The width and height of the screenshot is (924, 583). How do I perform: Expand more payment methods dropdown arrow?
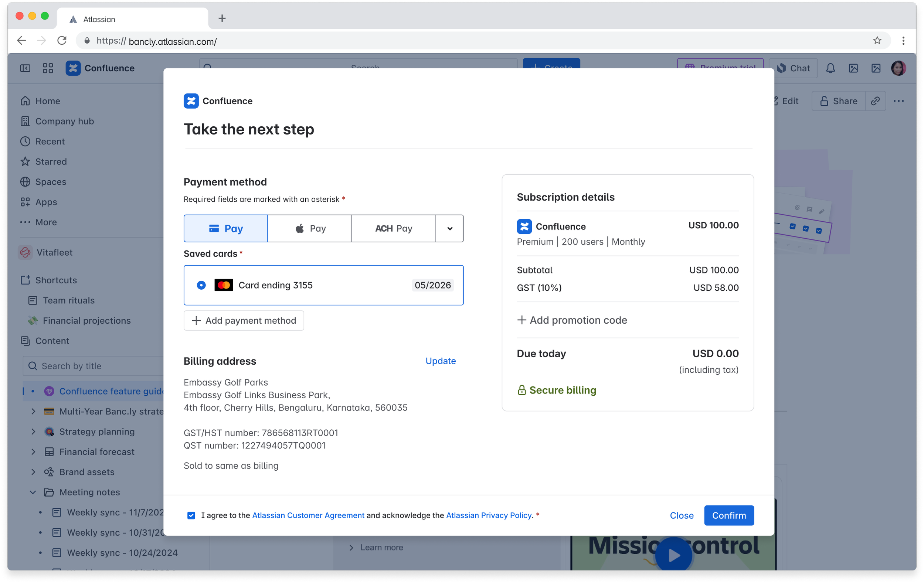pyautogui.click(x=450, y=229)
